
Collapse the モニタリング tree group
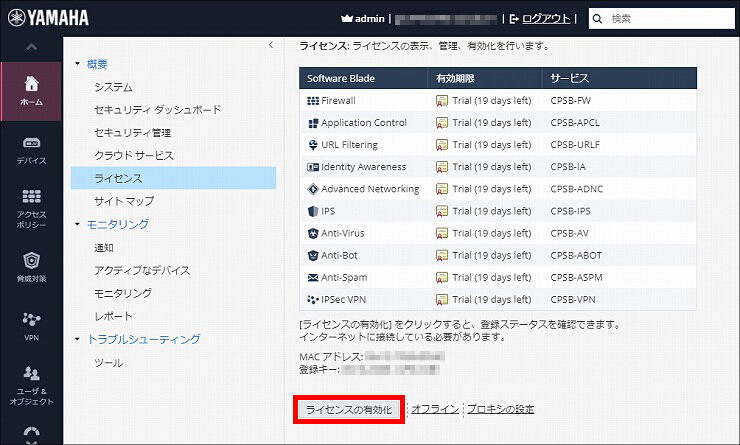pos(77,224)
